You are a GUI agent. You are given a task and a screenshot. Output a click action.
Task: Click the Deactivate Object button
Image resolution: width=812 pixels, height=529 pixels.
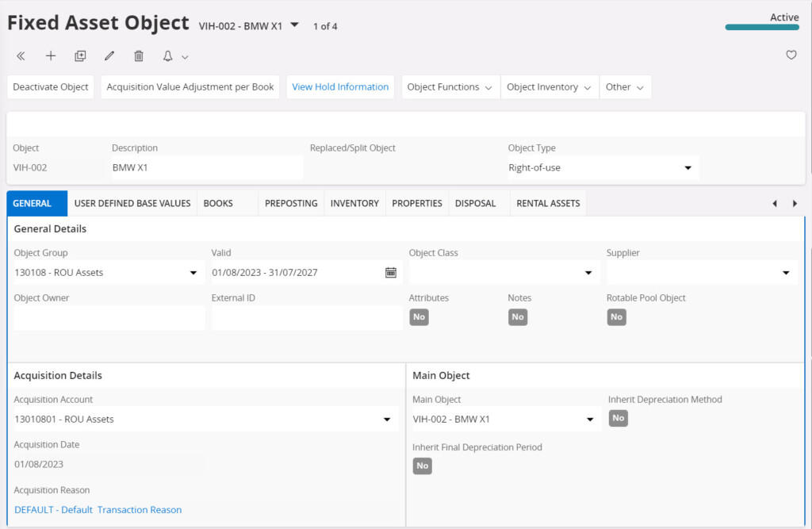[51, 87]
